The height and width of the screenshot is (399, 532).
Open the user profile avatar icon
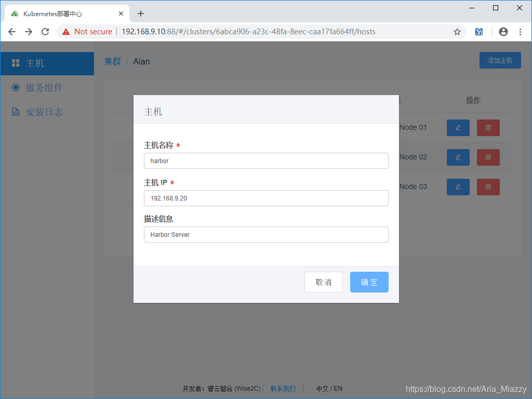point(503,32)
